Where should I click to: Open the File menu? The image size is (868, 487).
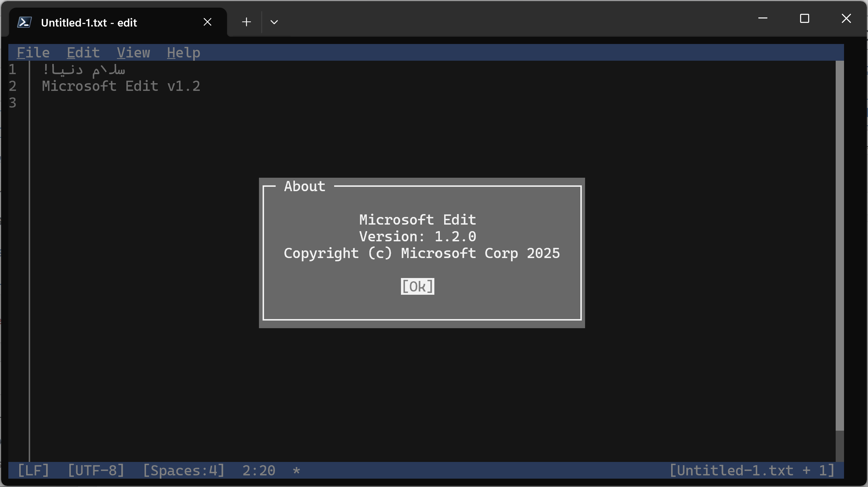33,53
